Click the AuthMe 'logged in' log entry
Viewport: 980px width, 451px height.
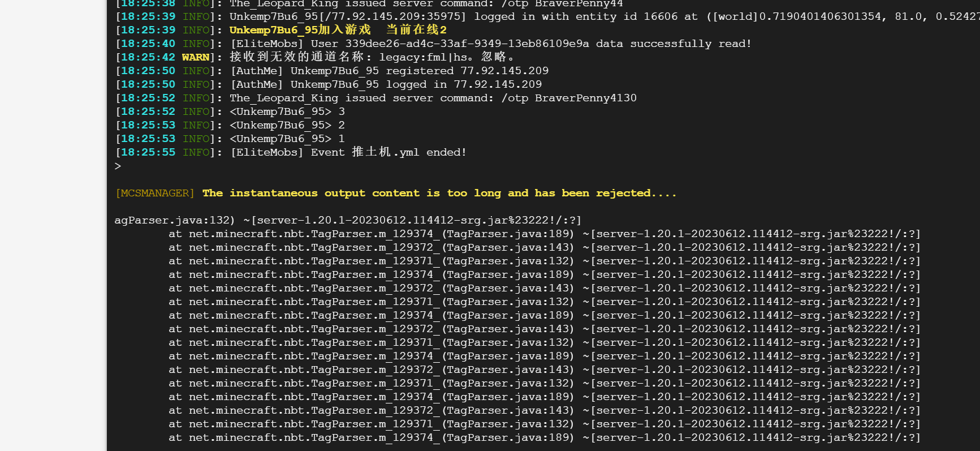[387, 84]
